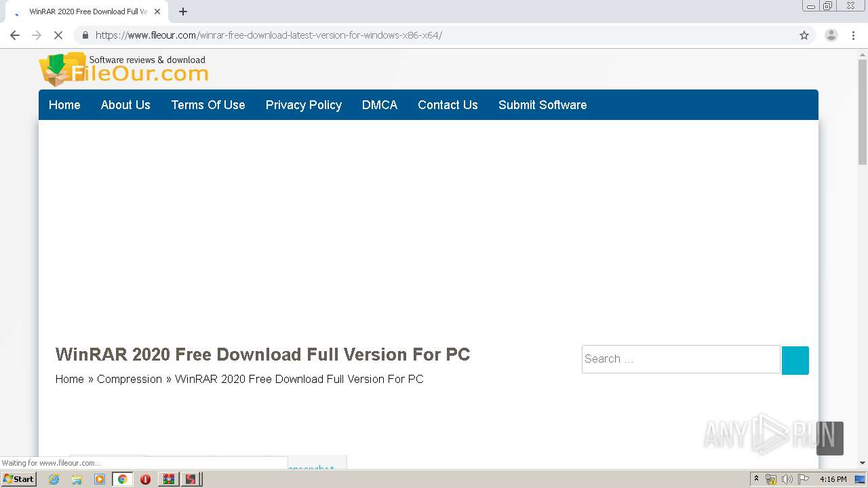Image resolution: width=868 pixels, height=488 pixels.
Task: Stop page loading with the X button
Action: click(x=58, y=35)
